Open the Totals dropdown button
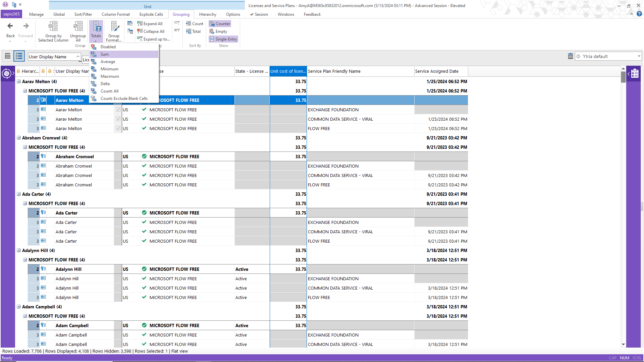Viewport: 644px width, 362px height. [x=96, y=31]
